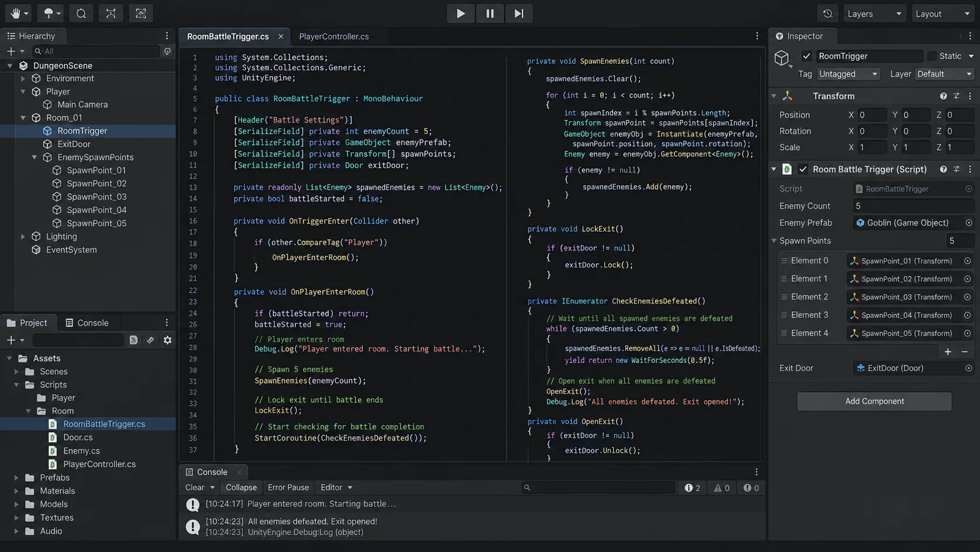Image resolution: width=980 pixels, height=552 pixels.
Task: Toggle RoomTrigger active checkbox
Action: point(807,56)
